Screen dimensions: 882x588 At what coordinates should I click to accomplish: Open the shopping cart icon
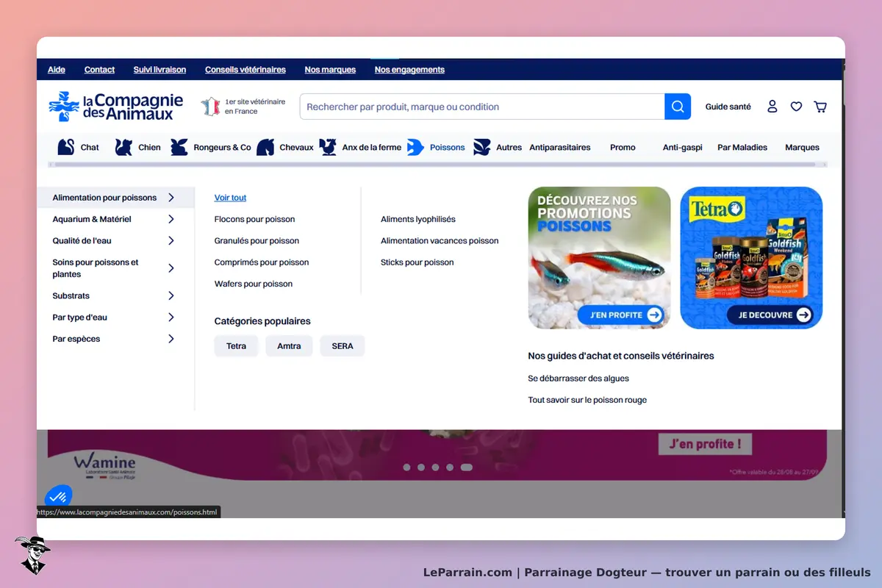[x=820, y=107]
